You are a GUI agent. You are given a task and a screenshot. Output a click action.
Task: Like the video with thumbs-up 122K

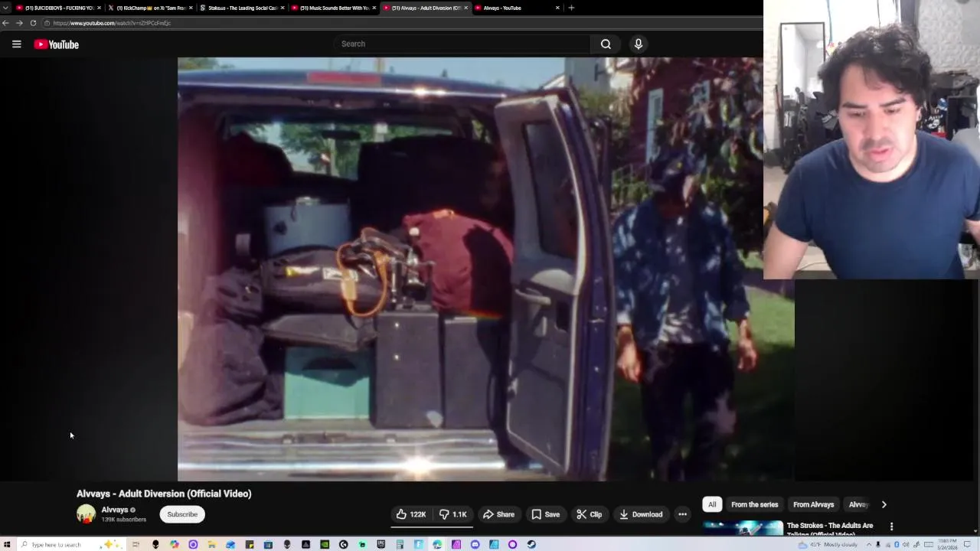click(x=411, y=514)
